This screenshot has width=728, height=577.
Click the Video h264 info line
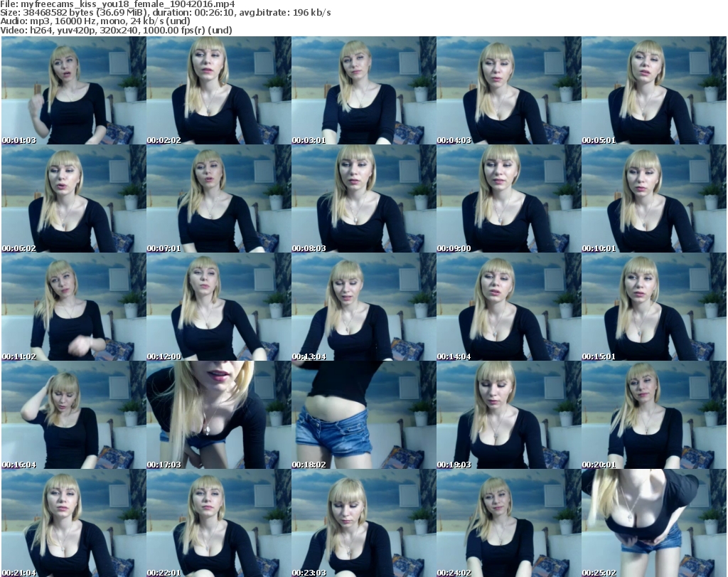coord(116,30)
